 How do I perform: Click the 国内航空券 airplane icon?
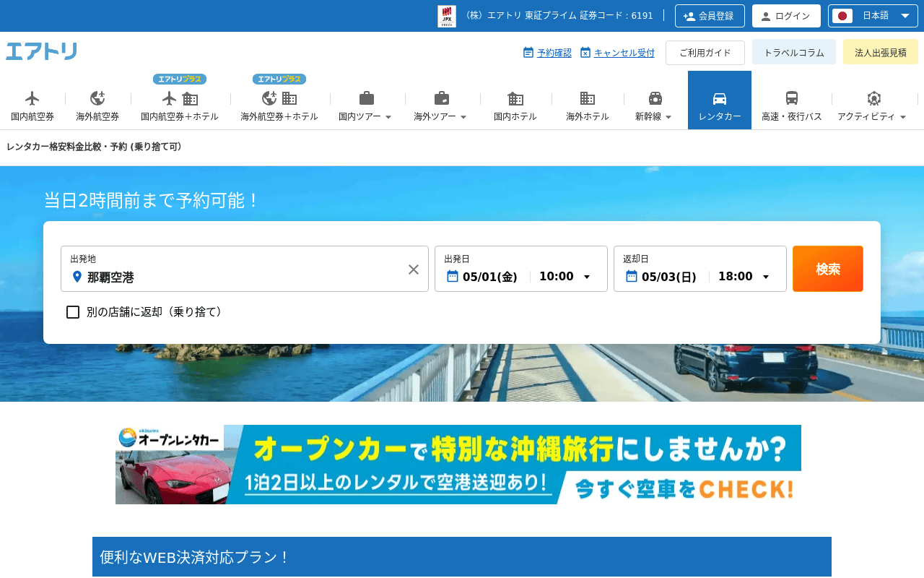32,98
